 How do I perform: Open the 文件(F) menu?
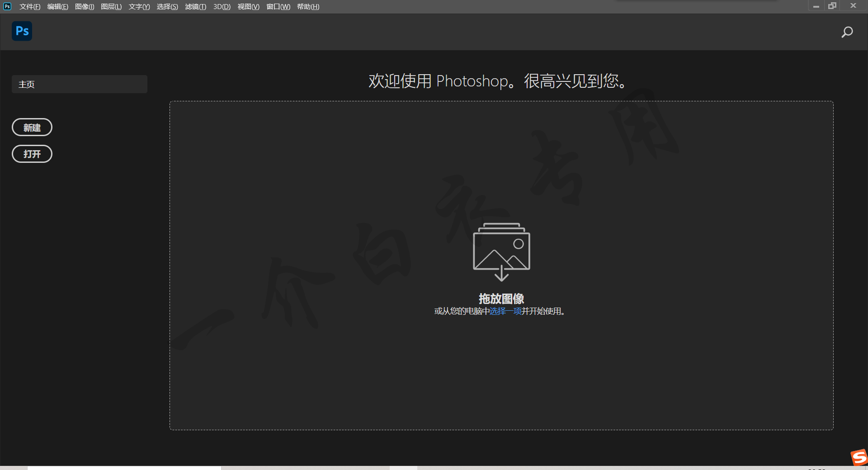click(x=30, y=7)
